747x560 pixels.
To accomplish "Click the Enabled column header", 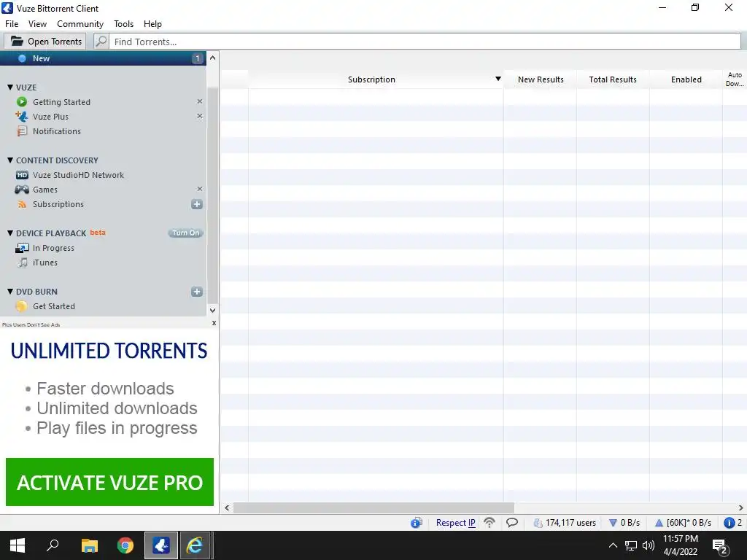I will (x=686, y=79).
